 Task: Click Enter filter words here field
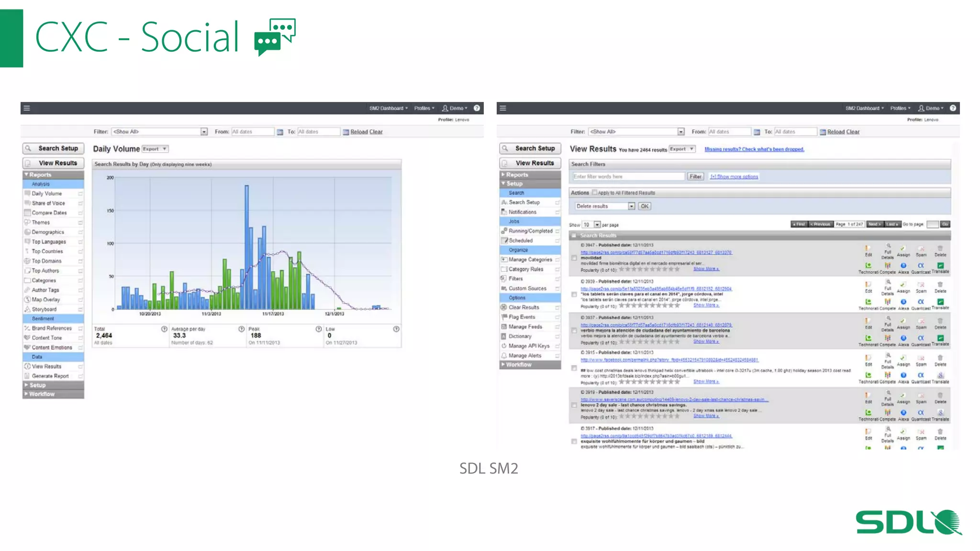[x=629, y=176]
